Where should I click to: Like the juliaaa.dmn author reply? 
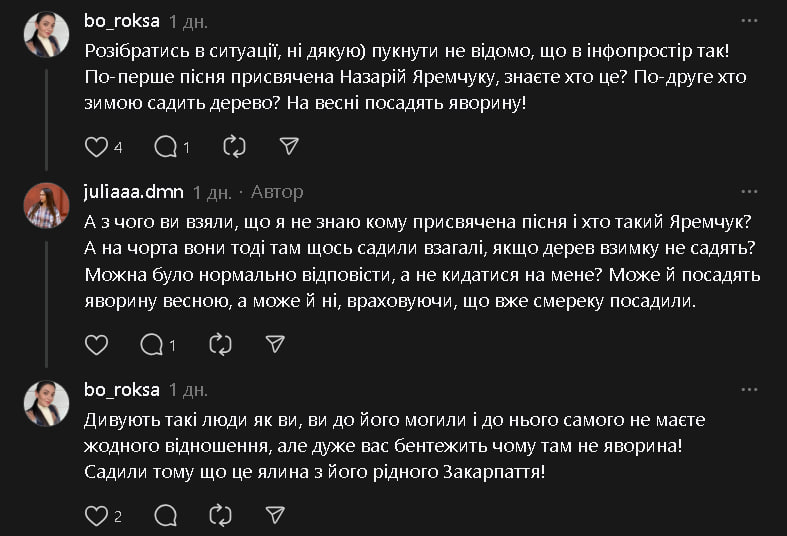[96, 345]
